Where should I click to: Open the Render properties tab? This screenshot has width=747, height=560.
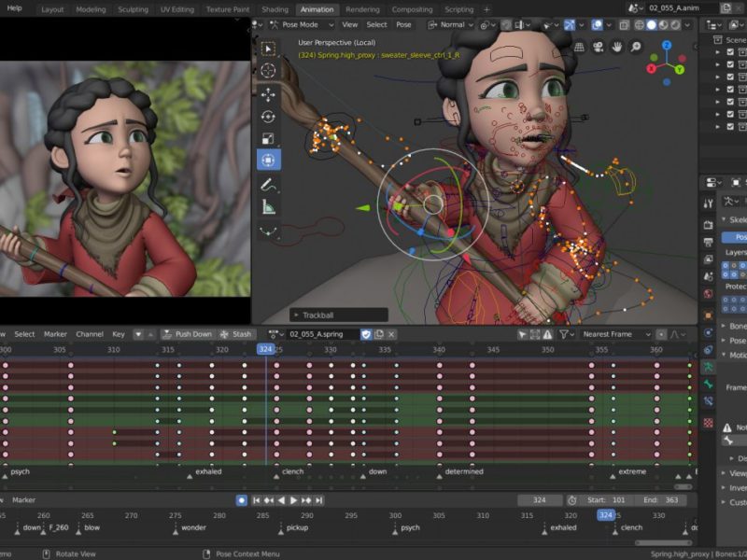(x=709, y=225)
